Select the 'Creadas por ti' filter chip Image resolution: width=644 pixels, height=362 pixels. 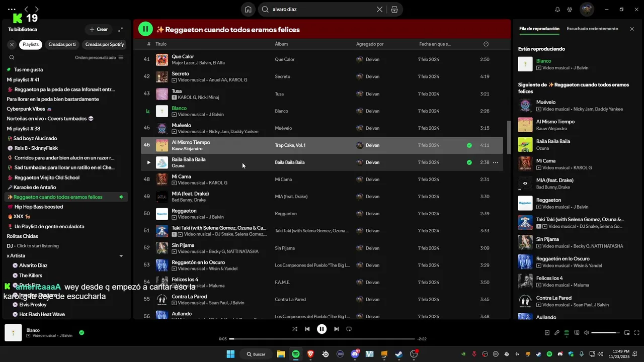coord(62,44)
